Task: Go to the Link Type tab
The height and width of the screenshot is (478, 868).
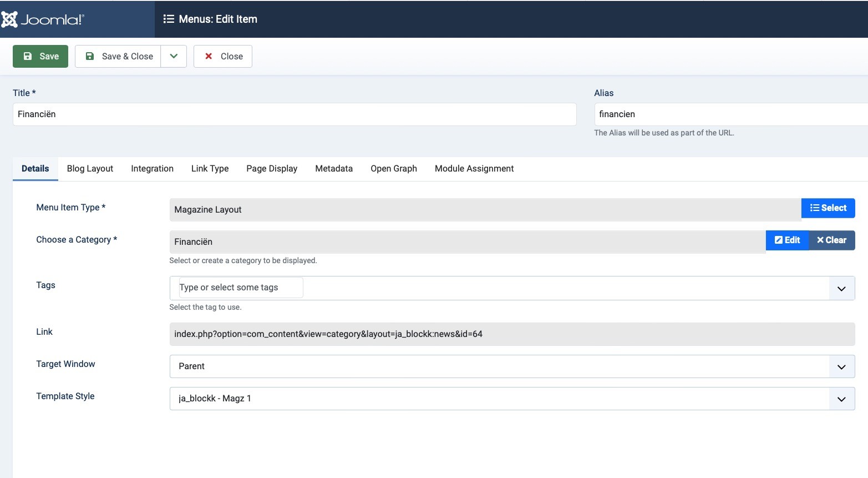Action: pos(210,169)
